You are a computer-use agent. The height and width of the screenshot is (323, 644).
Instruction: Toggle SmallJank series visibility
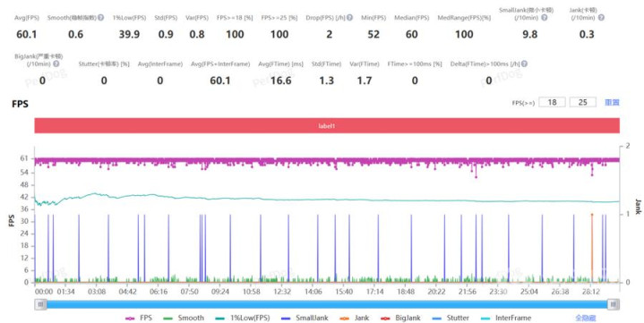pos(305,318)
